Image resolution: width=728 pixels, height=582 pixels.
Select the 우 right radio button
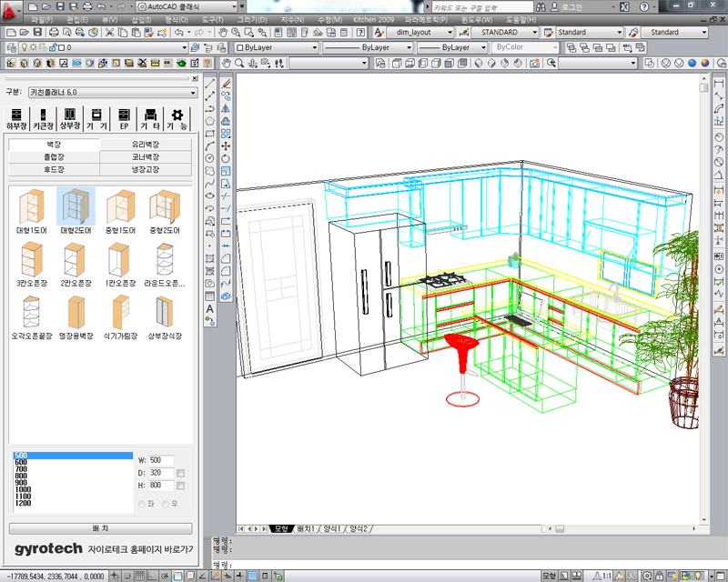click(x=166, y=504)
